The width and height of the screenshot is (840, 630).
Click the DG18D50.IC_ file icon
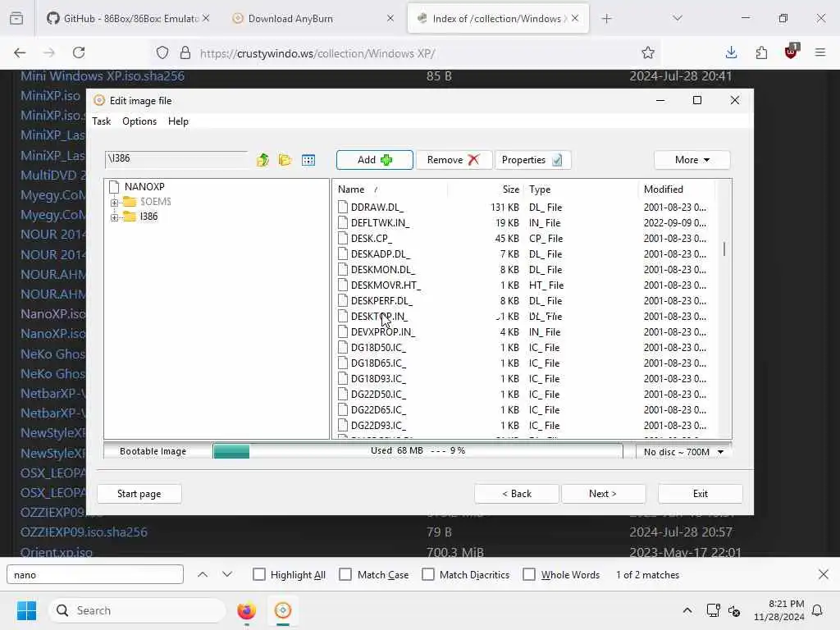tap(343, 347)
